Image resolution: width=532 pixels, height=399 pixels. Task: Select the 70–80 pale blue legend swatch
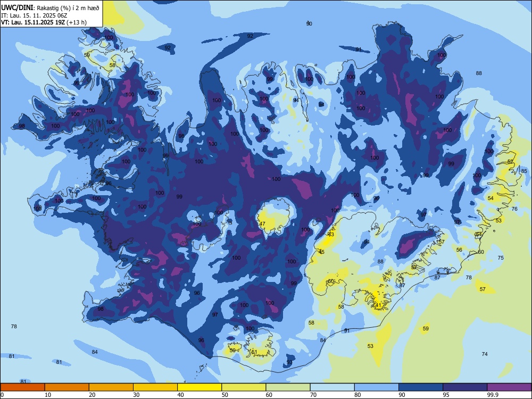click(332, 387)
